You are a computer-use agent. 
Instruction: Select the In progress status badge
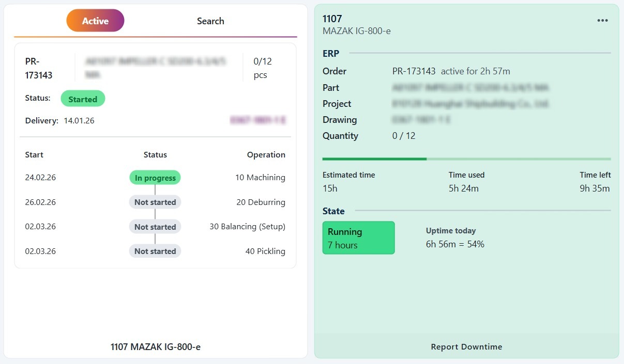pos(155,178)
